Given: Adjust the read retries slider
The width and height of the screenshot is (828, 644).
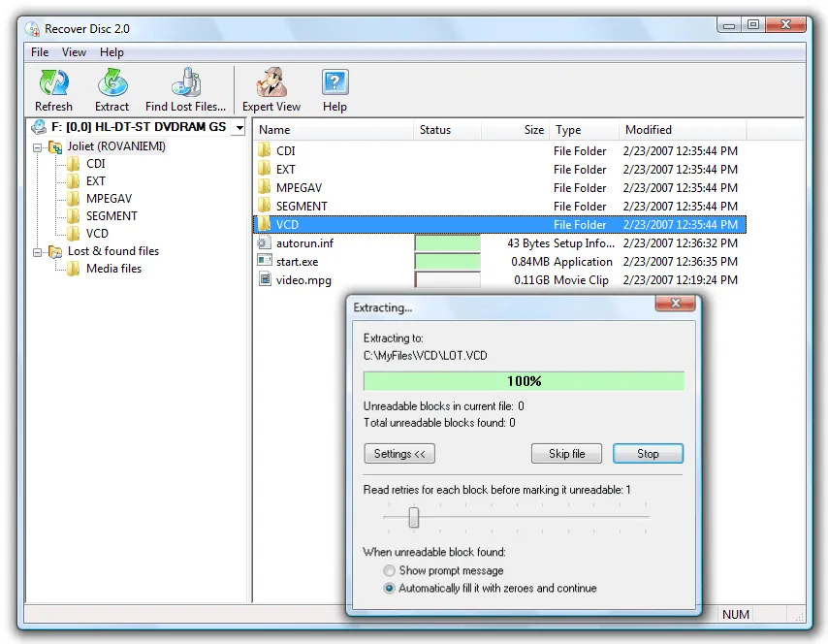Looking at the screenshot, I should pyautogui.click(x=414, y=518).
